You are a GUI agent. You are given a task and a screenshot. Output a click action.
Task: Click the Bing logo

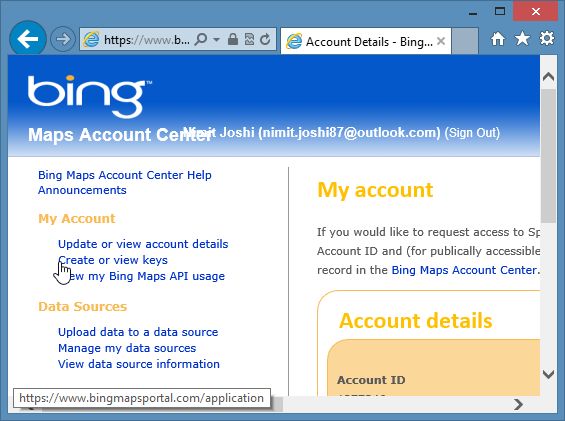90,96
